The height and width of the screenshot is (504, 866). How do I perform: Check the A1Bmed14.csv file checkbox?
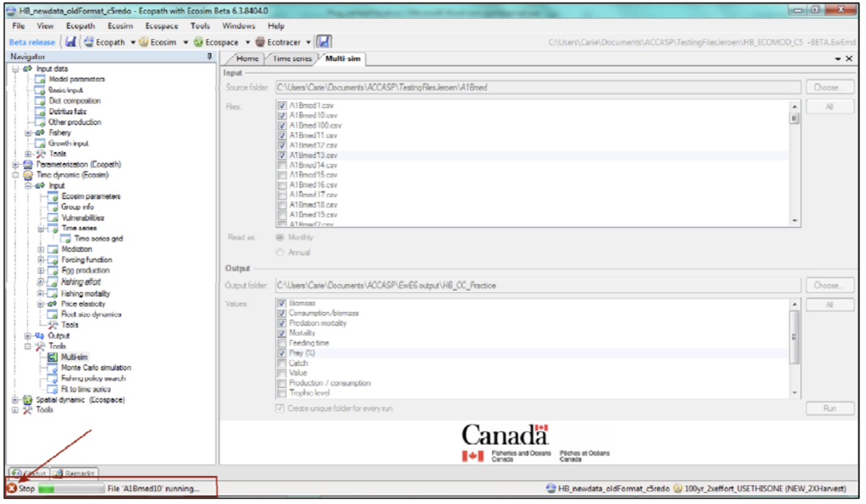point(282,165)
